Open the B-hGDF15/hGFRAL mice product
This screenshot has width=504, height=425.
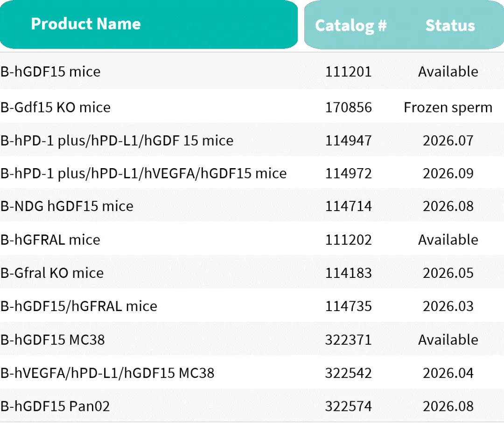point(79,306)
